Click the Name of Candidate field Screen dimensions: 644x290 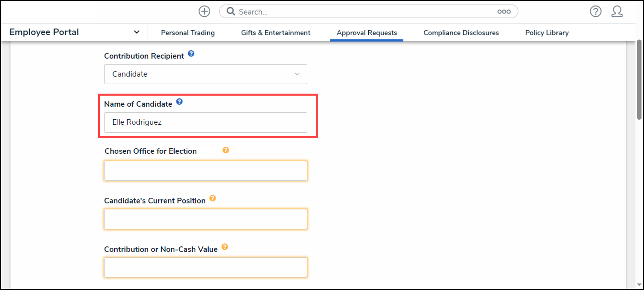pos(205,122)
